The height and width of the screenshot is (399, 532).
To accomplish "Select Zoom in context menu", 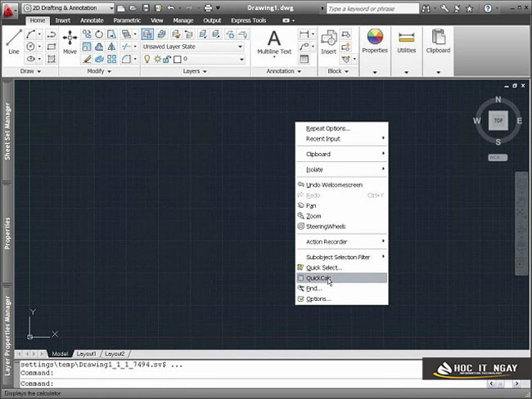I will point(341,216).
